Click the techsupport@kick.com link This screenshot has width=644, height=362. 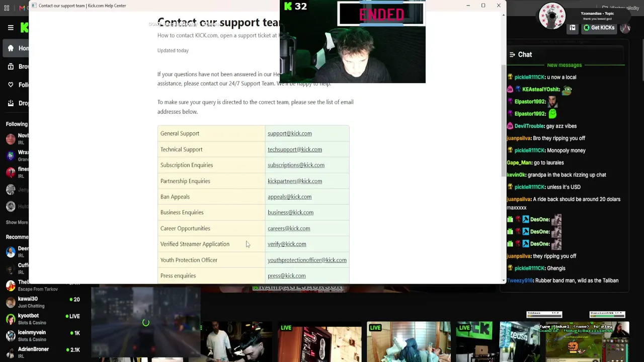[x=295, y=149]
